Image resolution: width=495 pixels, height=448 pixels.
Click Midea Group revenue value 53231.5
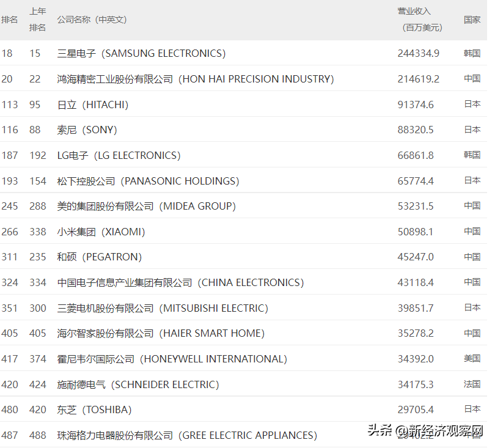(416, 206)
